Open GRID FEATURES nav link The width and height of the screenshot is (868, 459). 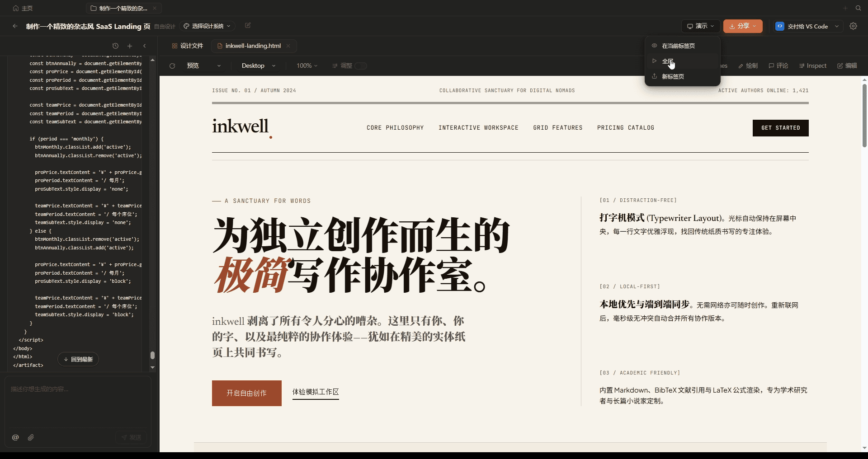(558, 128)
